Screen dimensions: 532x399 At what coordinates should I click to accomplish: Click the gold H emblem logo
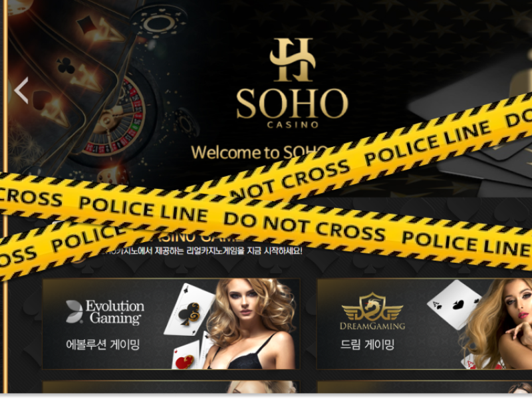point(293,60)
